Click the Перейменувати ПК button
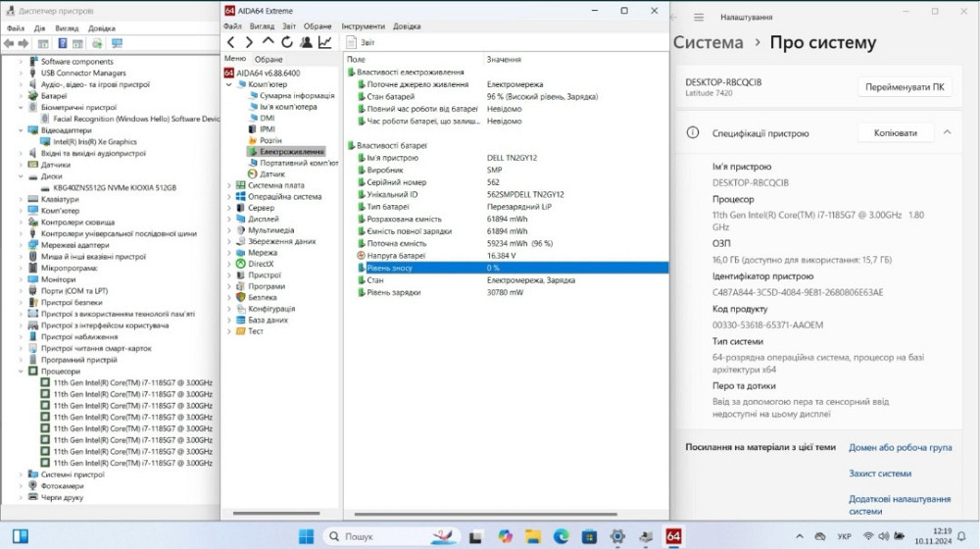The width and height of the screenshot is (980, 549). pos(905,86)
